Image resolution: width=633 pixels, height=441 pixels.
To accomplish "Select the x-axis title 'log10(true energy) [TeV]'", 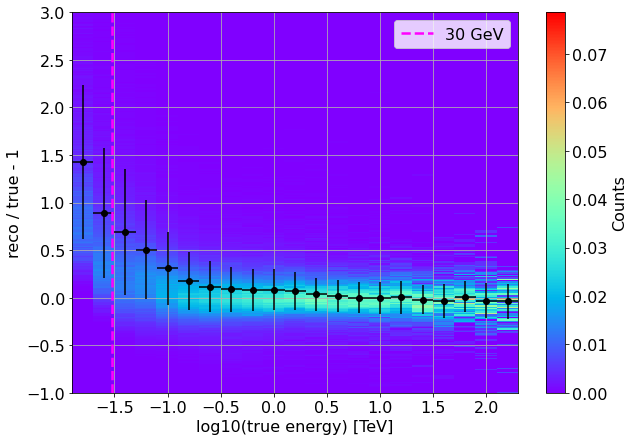I will (x=294, y=426).
